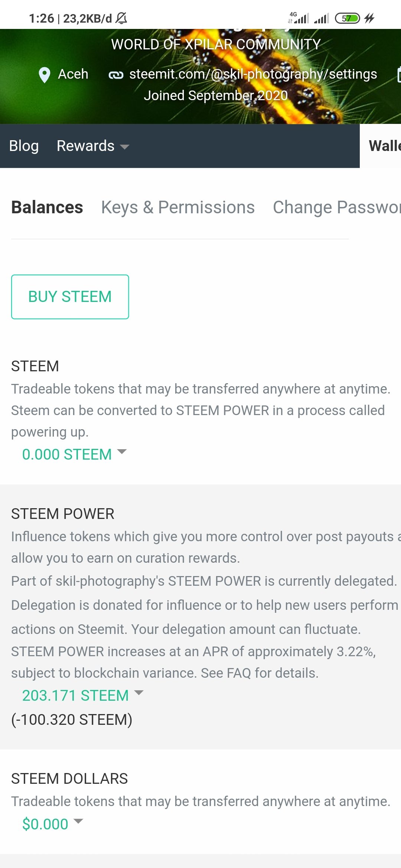Select the Keys & Permissions tab
401x868 pixels.
click(178, 207)
